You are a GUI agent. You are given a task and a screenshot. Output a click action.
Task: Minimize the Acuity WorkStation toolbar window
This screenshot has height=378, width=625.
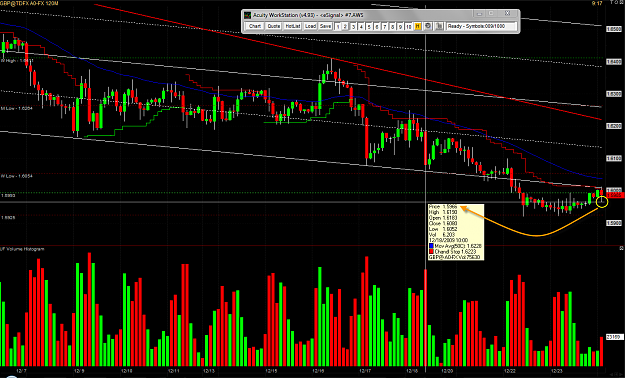point(480,14)
